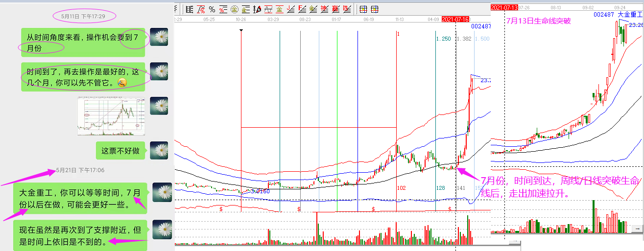Click the red 2021-07-13 date label on right chart
Viewport: 644px width, 251px height.
pos(504,7)
